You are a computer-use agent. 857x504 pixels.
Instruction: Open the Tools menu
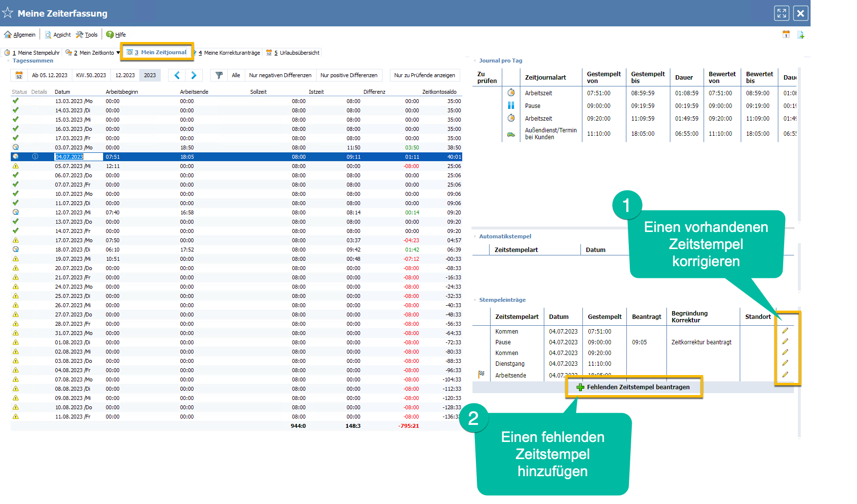(87, 35)
